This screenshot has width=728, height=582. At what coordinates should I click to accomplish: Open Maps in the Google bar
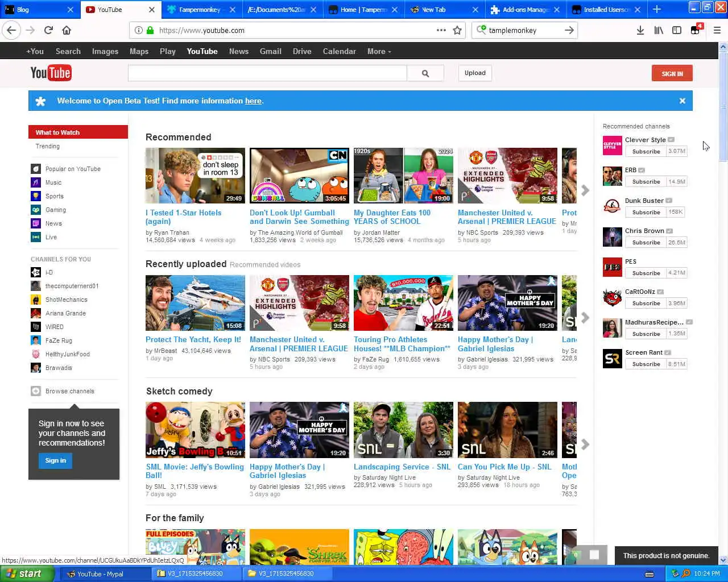coord(139,51)
